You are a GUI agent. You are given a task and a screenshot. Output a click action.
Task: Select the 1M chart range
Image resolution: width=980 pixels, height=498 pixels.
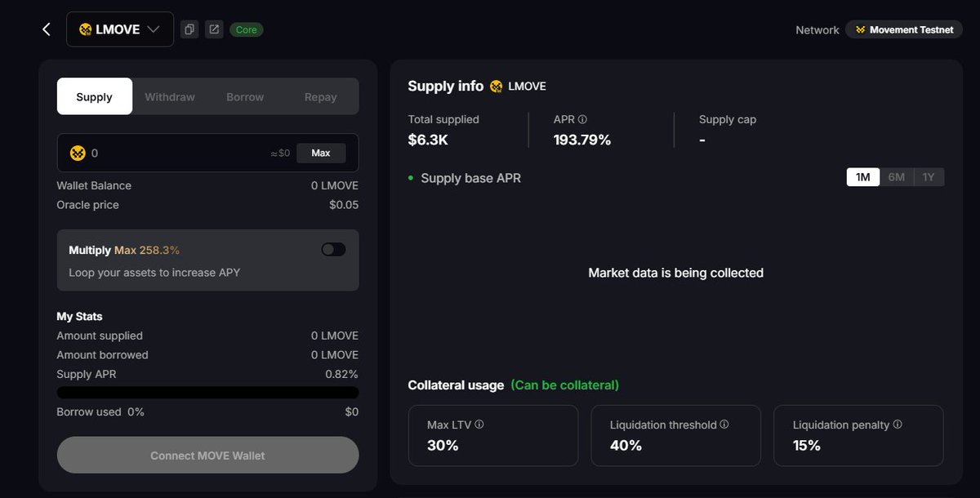coord(862,177)
